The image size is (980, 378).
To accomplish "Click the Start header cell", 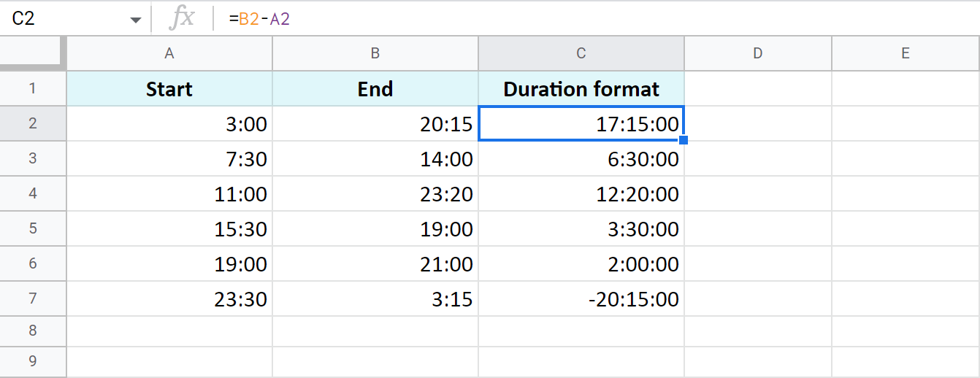I will coord(169,89).
